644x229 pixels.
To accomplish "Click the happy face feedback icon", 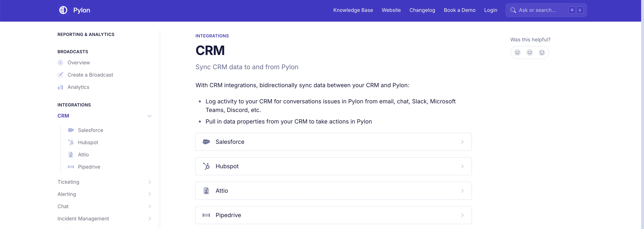I will (x=542, y=52).
